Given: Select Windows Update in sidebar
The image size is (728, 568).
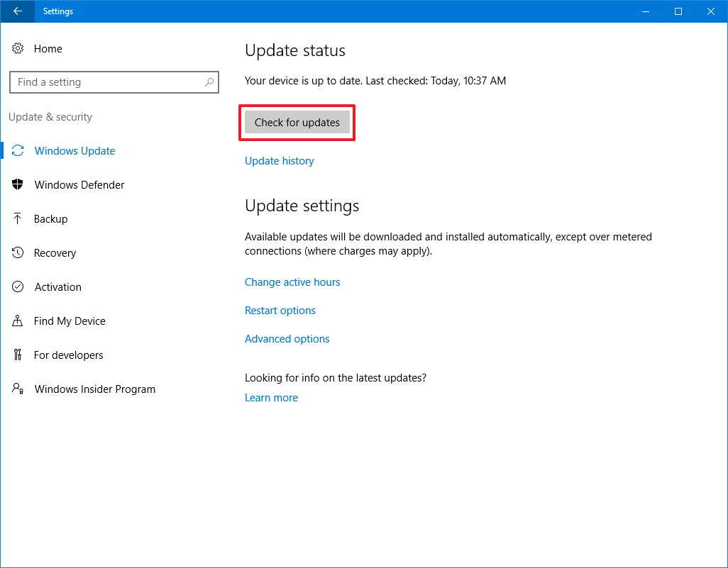Looking at the screenshot, I should pos(75,151).
